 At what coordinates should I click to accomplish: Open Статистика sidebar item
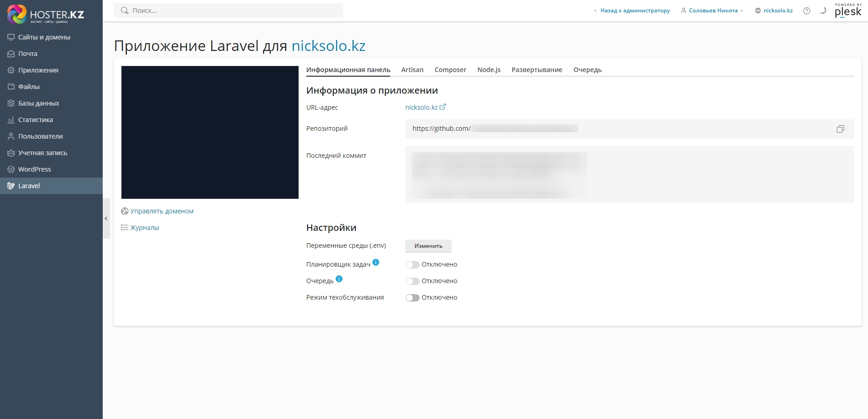(51, 120)
